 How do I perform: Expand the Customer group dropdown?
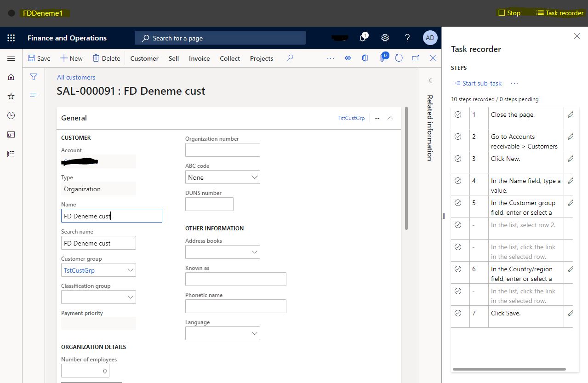pyautogui.click(x=131, y=270)
